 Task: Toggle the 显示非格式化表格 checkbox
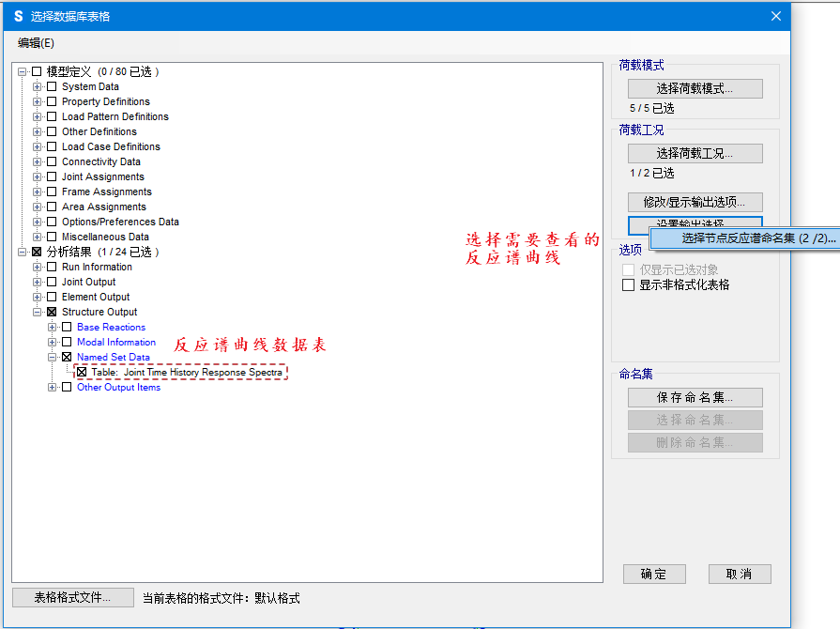pyautogui.click(x=629, y=284)
